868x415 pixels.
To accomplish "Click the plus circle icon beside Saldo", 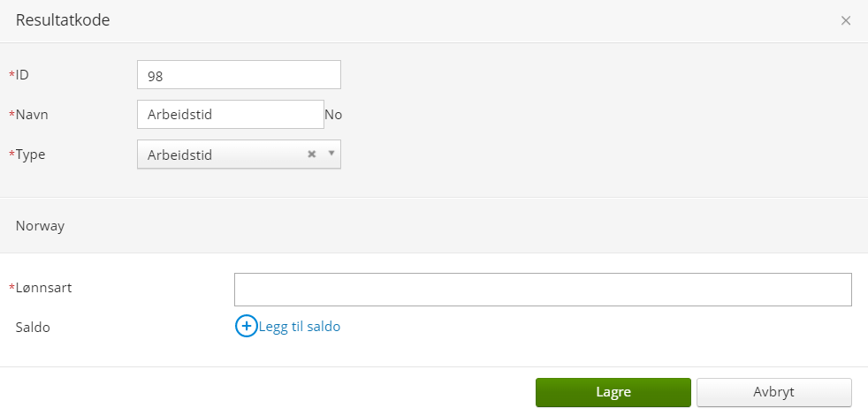I will coord(247,327).
